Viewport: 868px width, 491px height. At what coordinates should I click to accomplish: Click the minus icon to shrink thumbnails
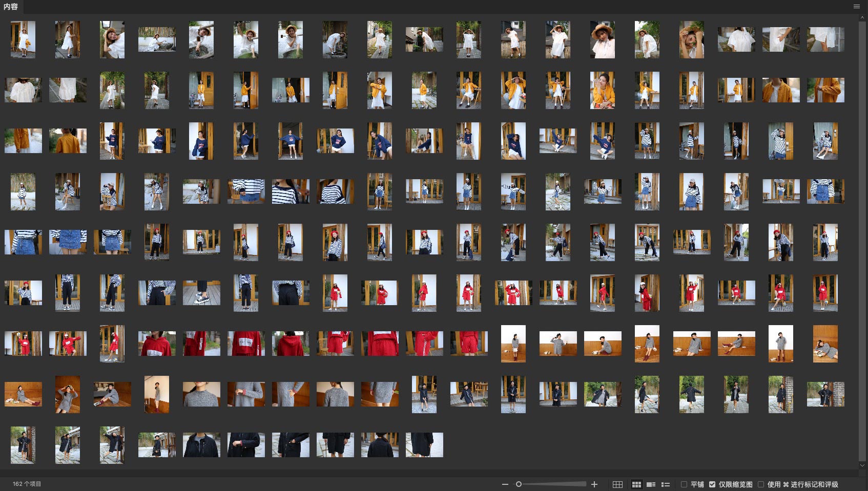[x=505, y=484]
